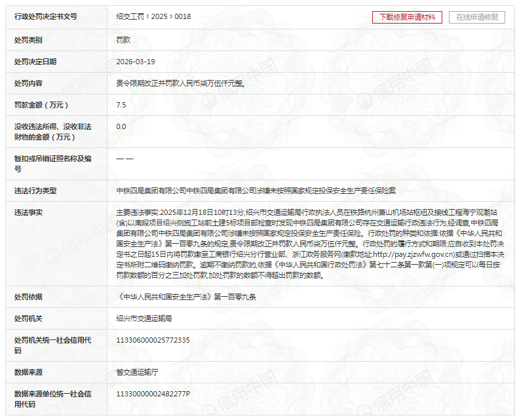The image size is (519, 420).
Task: Click the 在线申请修复 button
Action: tap(476, 17)
